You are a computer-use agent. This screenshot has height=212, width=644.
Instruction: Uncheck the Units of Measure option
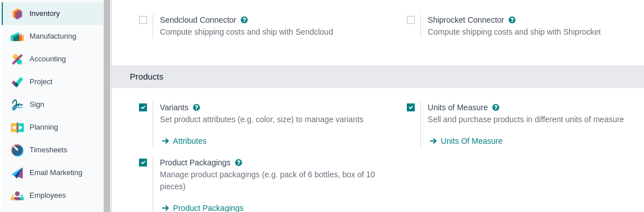coord(411,107)
